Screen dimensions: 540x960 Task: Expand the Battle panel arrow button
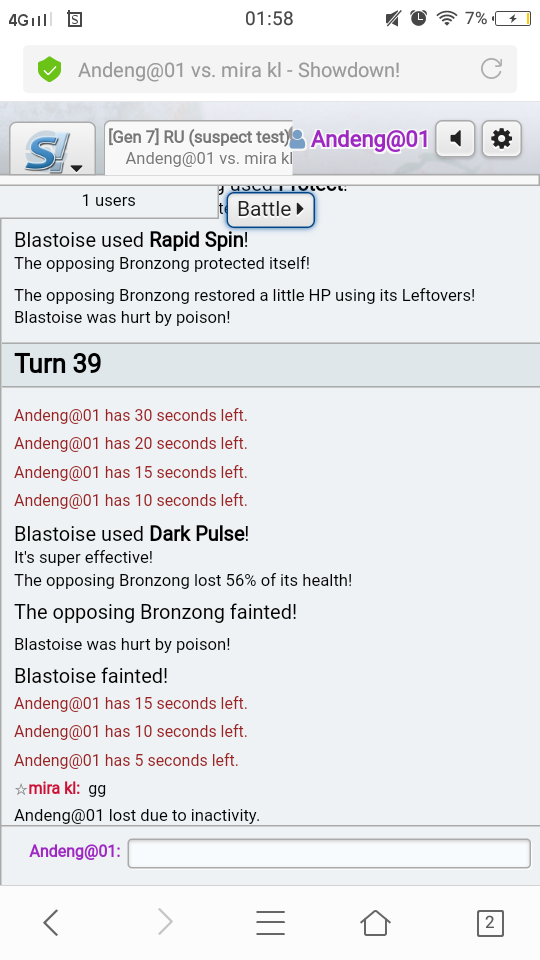(x=271, y=210)
